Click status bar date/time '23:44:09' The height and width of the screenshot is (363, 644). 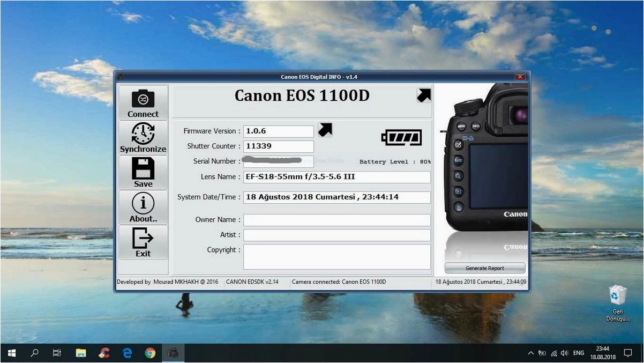pyautogui.click(x=481, y=281)
